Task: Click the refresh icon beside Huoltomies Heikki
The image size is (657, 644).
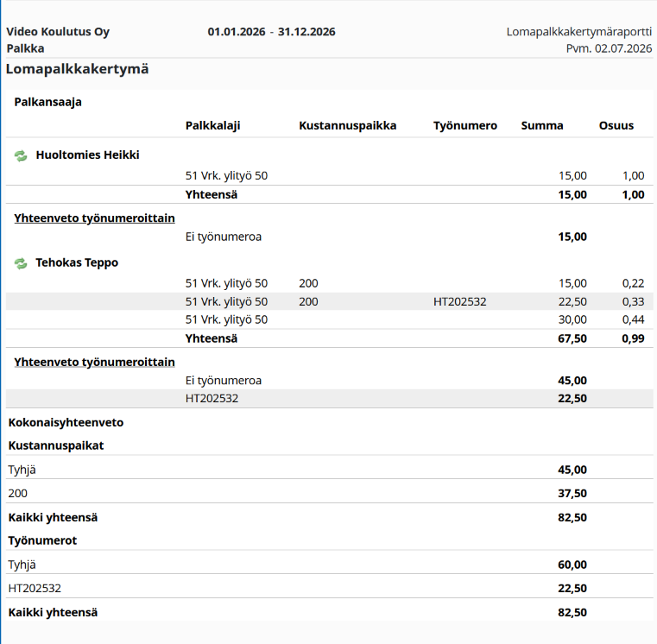Action: tap(21, 156)
